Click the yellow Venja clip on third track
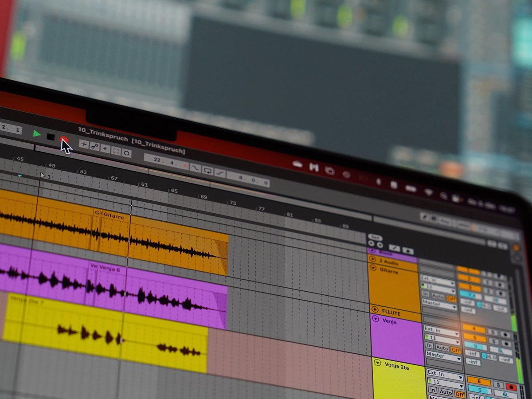This screenshot has width=532, height=399. pyautogui.click(x=105, y=332)
